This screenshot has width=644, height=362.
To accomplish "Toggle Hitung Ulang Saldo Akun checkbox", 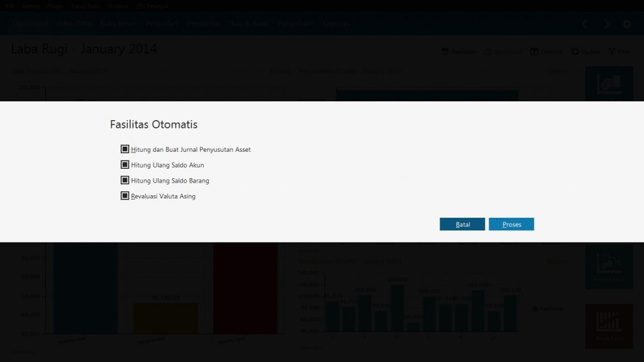I will point(125,165).
